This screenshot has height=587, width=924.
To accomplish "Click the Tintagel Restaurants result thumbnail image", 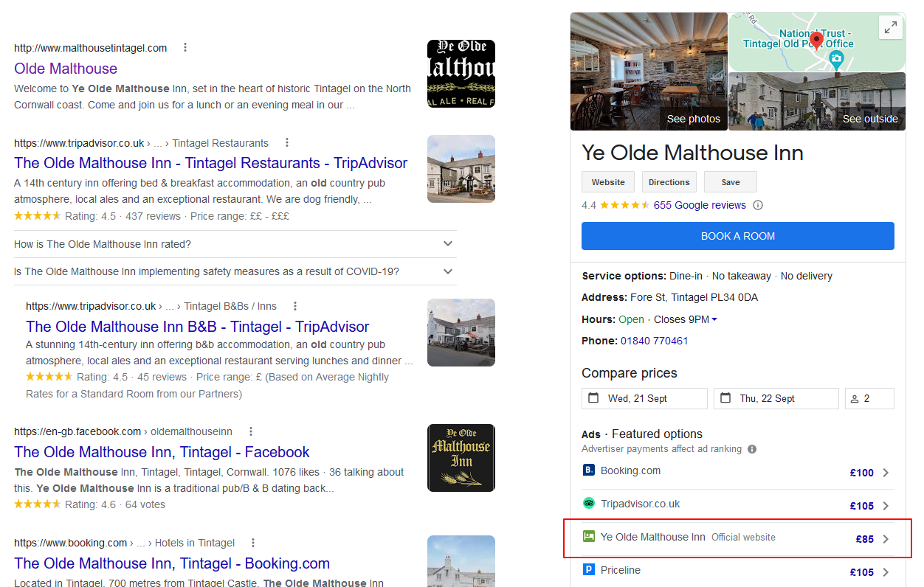I will [461, 169].
